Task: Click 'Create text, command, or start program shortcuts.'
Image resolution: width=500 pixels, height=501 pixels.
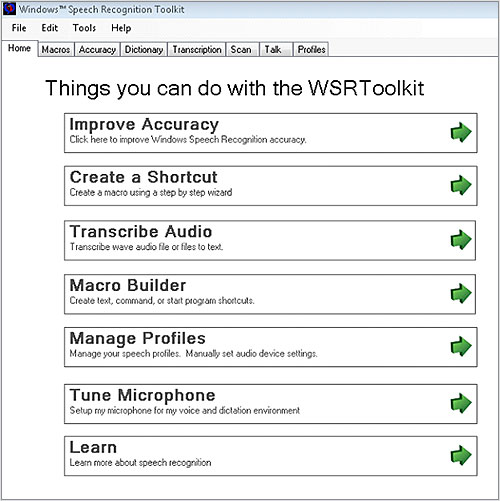Action: click(x=162, y=301)
